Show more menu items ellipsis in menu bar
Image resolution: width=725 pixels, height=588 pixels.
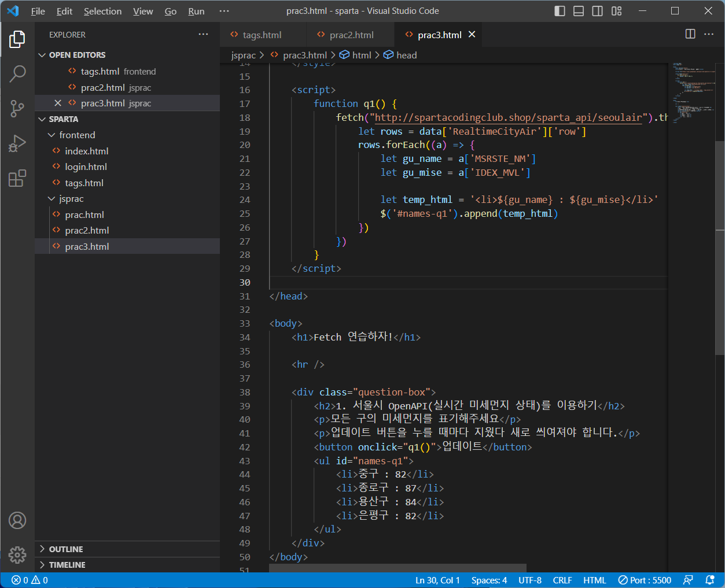coord(224,11)
